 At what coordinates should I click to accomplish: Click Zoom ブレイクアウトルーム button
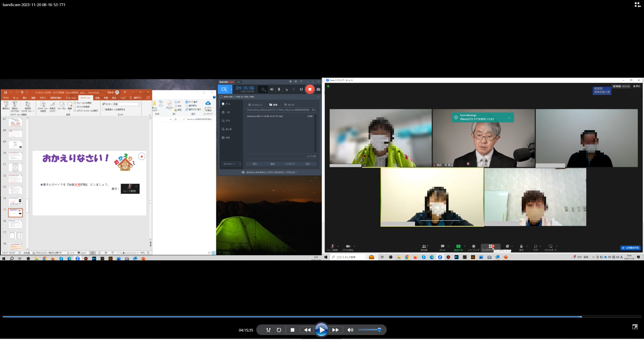point(490,247)
